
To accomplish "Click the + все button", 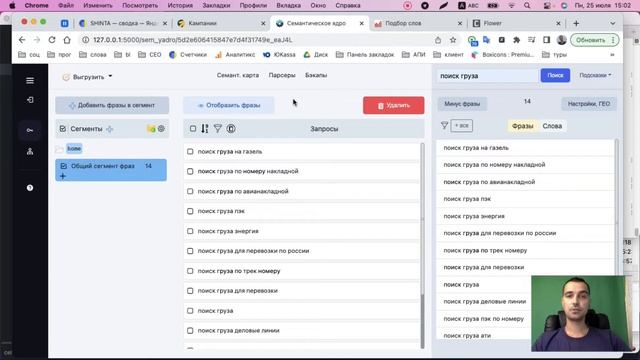I will [x=462, y=126].
